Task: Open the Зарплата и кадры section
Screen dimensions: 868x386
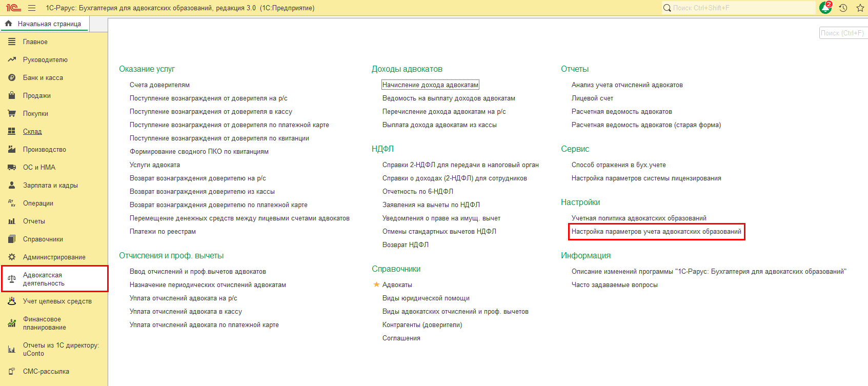Action: (50, 185)
